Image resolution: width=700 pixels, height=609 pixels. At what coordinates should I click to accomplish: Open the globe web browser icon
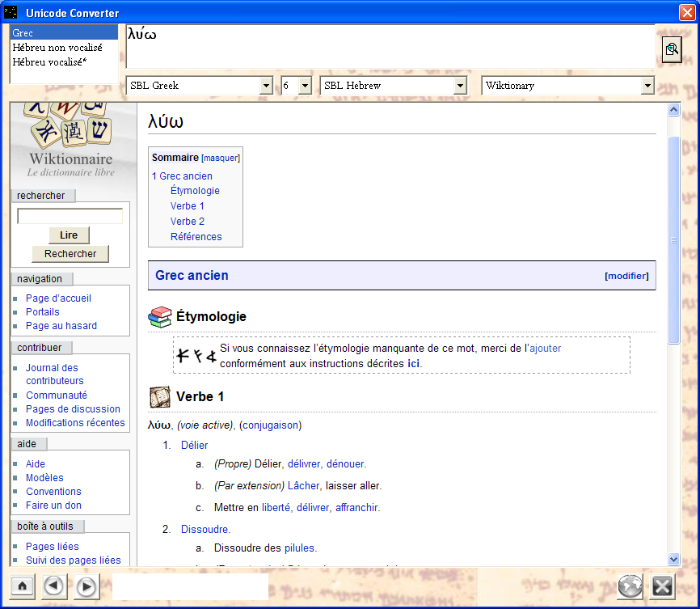coord(630,586)
